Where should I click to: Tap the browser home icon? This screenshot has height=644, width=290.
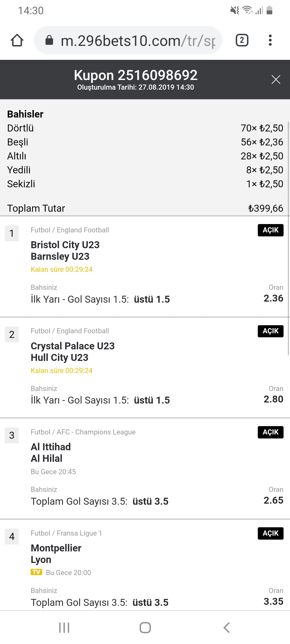[x=17, y=40]
